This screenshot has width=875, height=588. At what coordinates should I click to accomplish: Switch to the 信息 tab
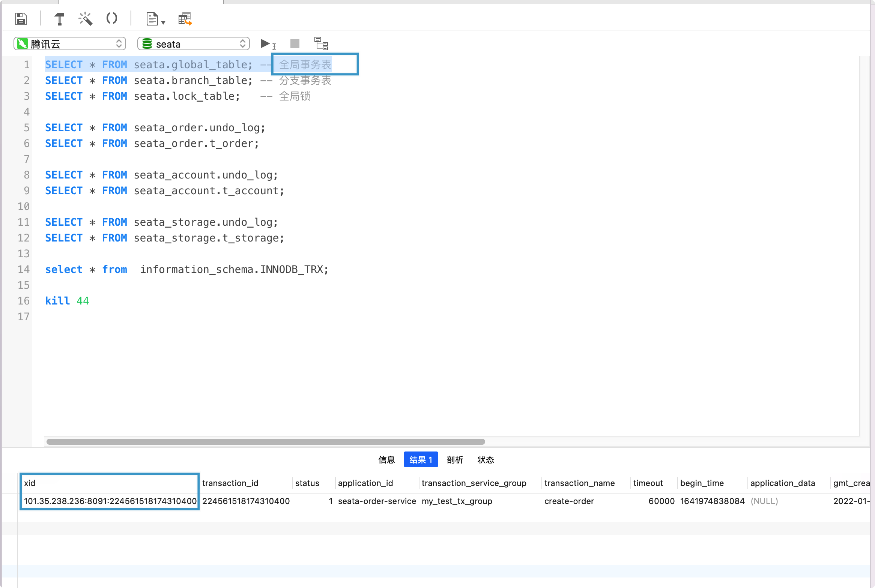pyautogui.click(x=386, y=460)
